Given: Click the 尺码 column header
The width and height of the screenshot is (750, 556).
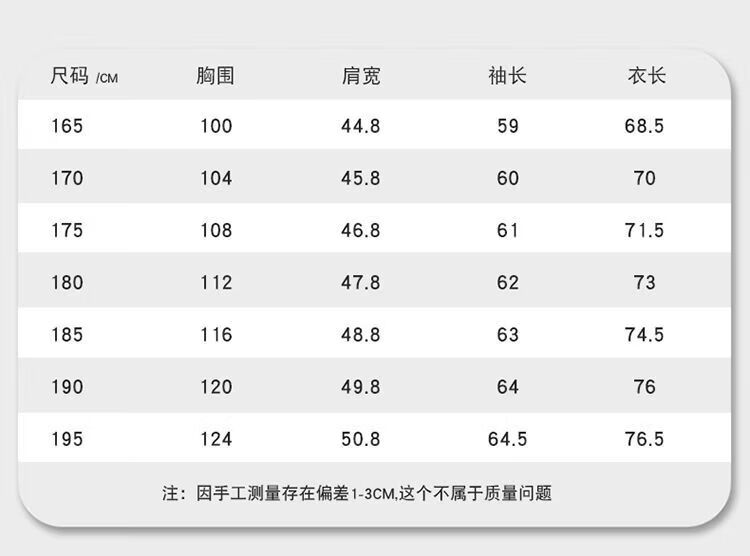Looking at the screenshot, I should pos(71,76).
